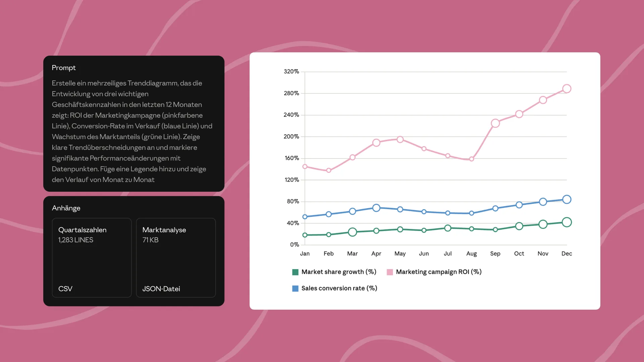Click the September data point on pink ROI line

point(495,123)
